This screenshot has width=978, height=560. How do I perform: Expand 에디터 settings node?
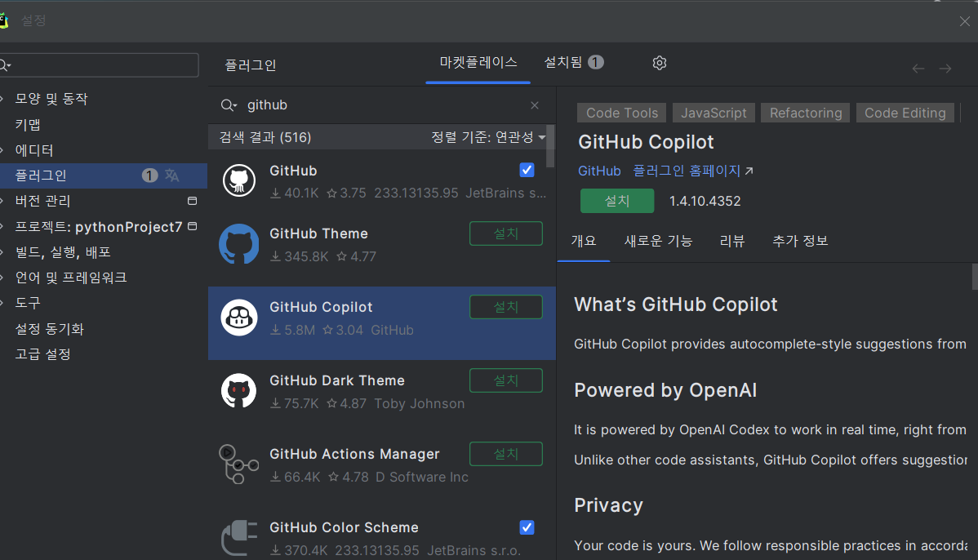pyautogui.click(x=2, y=150)
